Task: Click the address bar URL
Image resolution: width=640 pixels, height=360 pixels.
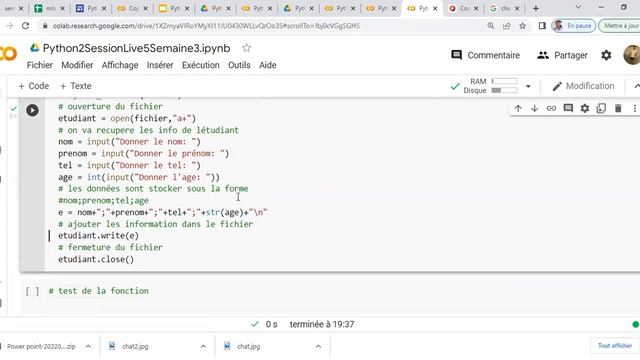Action: (x=206, y=26)
